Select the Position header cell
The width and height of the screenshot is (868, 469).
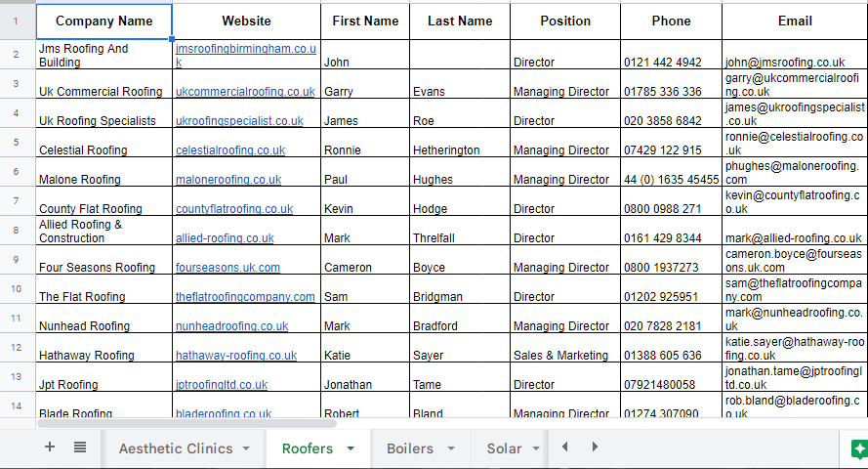565,21
